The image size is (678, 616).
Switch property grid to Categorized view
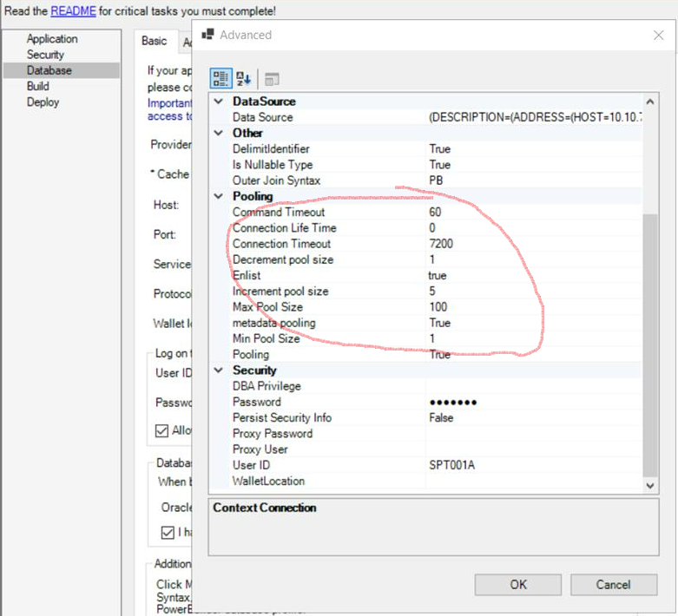point(221,79)
